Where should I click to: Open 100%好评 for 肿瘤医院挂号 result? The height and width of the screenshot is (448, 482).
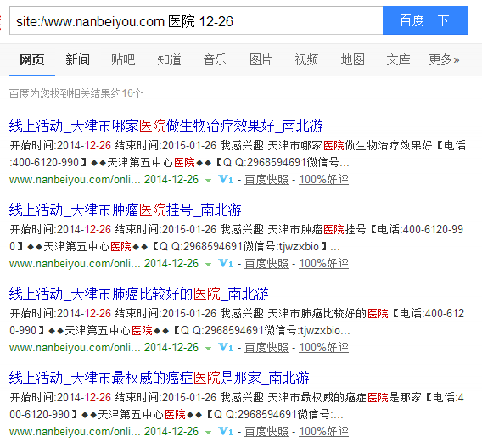[x=323, y=263]
